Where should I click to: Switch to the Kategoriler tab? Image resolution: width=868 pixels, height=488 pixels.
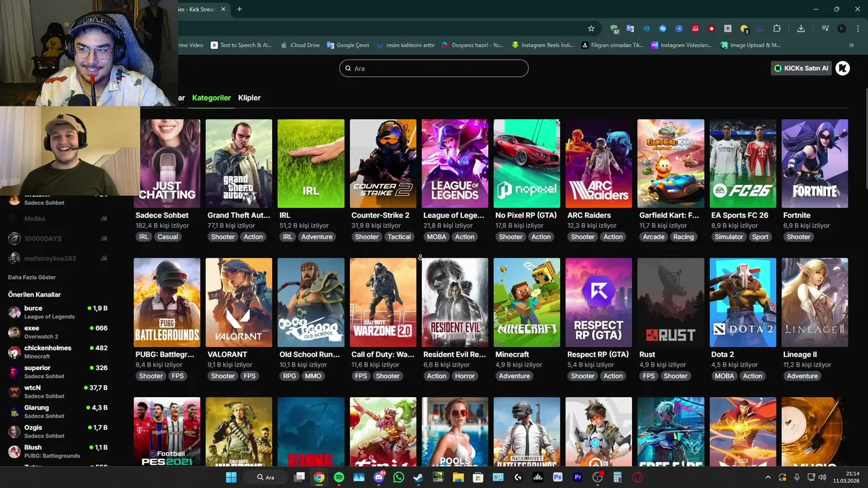click(212, 98)
